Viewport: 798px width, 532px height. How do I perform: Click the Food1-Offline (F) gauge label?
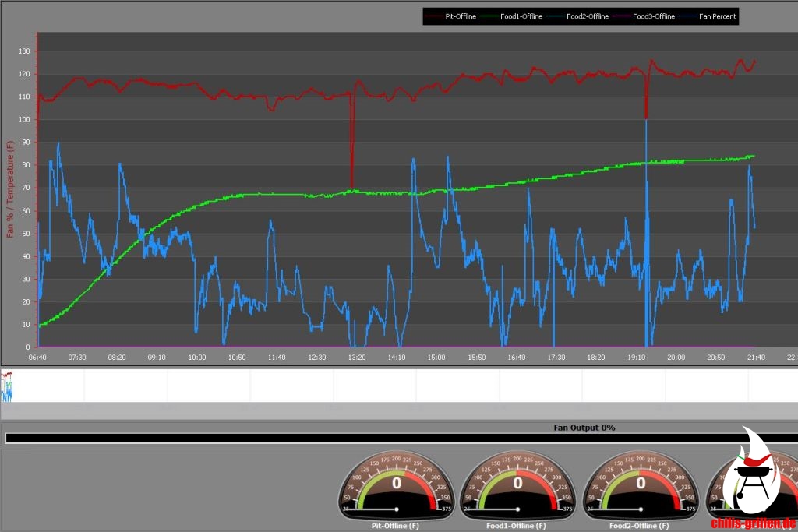[x=517, y=526]
